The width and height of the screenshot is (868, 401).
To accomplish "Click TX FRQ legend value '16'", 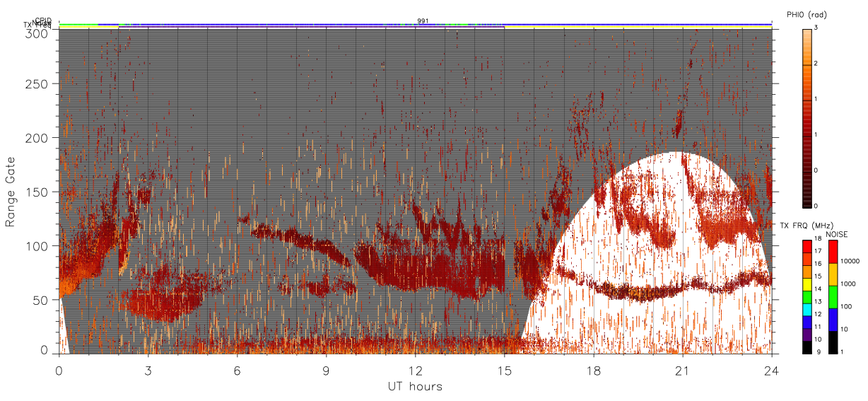I will tap(819, 263).
